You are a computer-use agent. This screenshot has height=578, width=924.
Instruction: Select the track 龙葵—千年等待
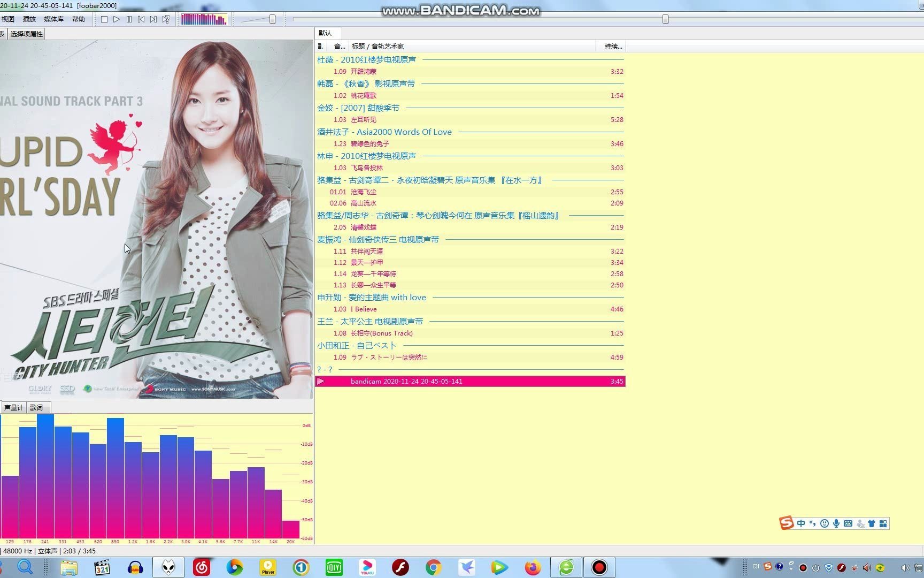point(470,274)
